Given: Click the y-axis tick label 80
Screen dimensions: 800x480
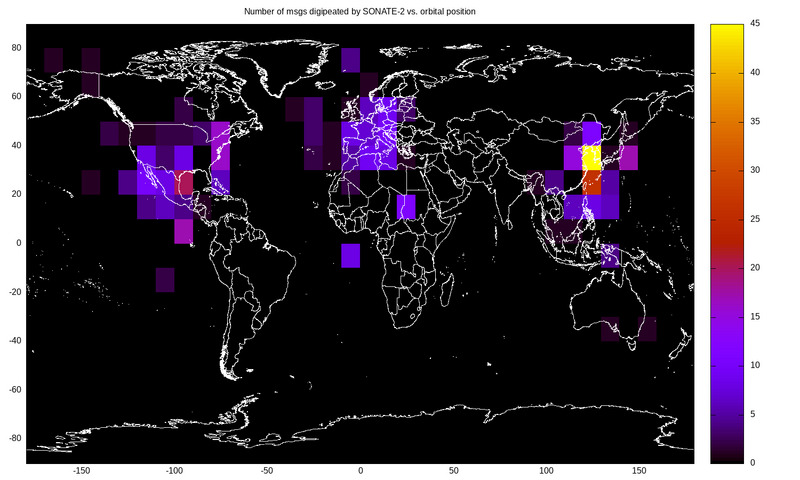Looking at the screenshot, I should pos(17,48).
